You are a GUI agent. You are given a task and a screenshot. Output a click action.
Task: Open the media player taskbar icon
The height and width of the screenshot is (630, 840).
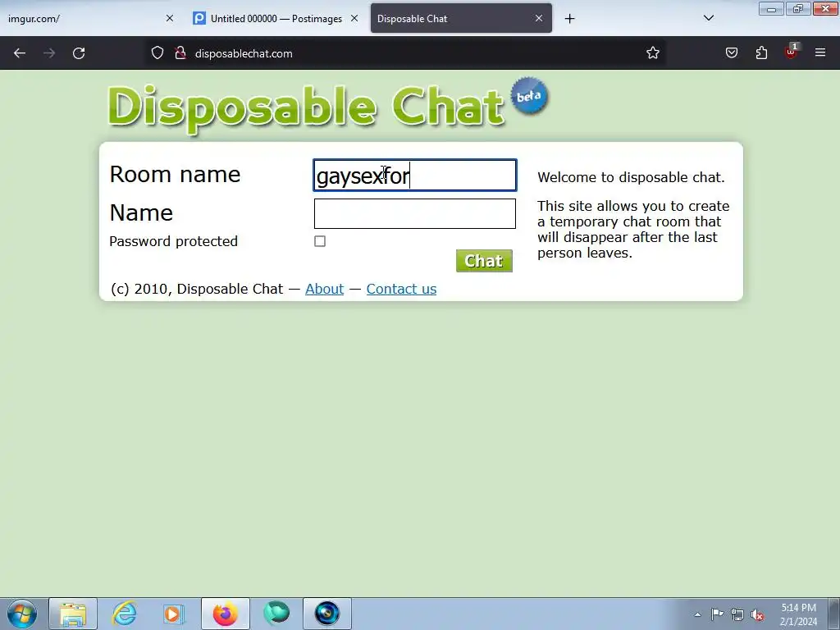pos(173,614)
